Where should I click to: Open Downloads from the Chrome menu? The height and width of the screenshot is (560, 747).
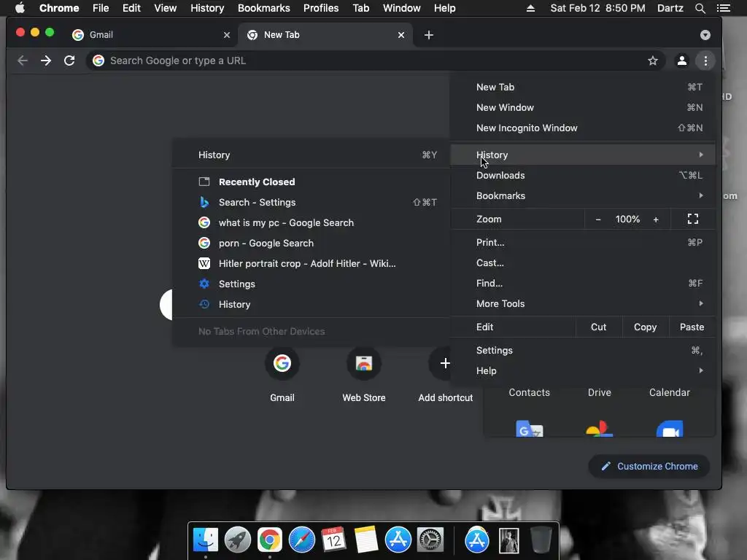[x=583, y=175]
